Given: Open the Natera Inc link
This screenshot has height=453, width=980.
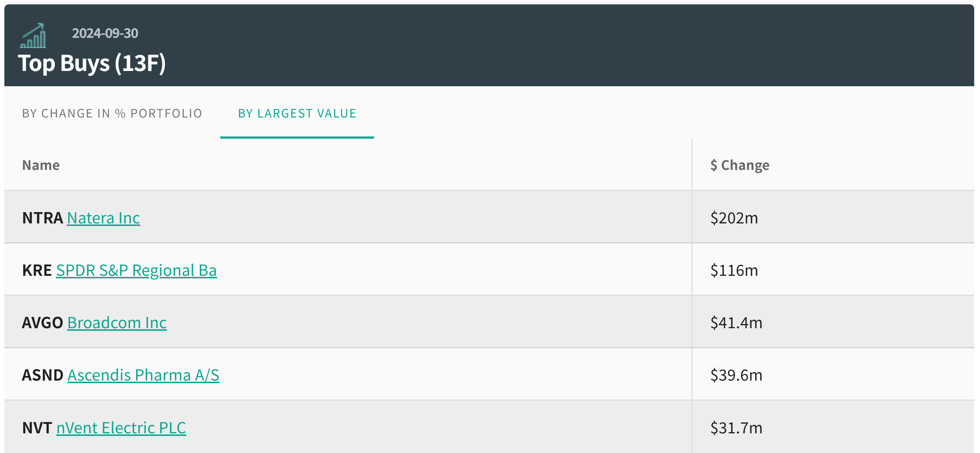Looking at the screenshot, I should pyautogui.click(x=104, y=218).
